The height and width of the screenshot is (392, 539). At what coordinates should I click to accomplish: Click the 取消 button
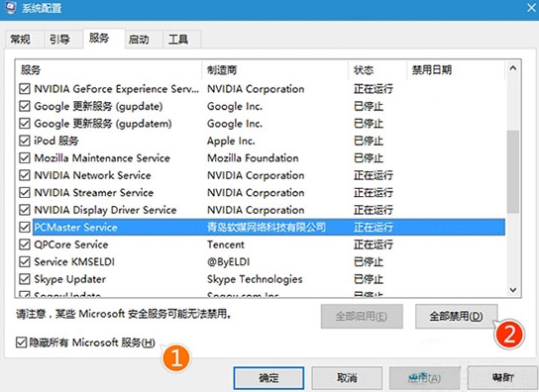[x=347, y=378]
